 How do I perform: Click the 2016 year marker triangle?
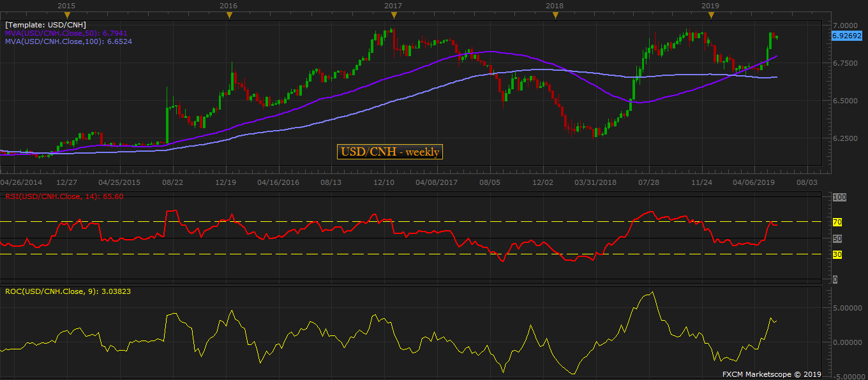pos(229,15)
